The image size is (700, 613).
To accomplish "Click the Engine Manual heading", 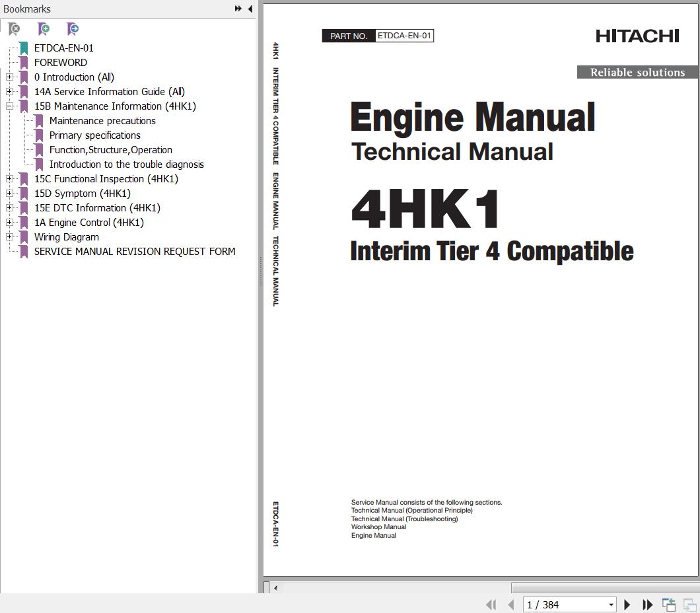I will coord(473,117).
